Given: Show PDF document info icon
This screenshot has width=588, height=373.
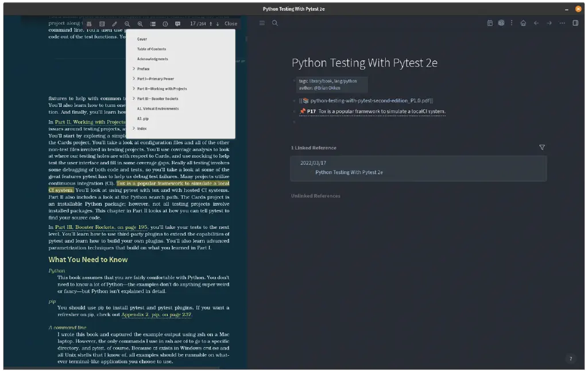Looking at the screenshot, I should pyautogui.click(x=165, y=24).
